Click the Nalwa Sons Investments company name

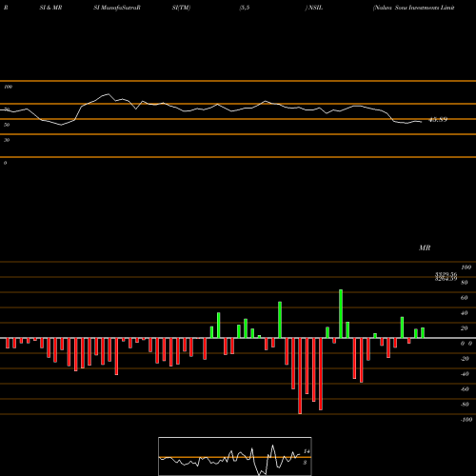point(414,8)
